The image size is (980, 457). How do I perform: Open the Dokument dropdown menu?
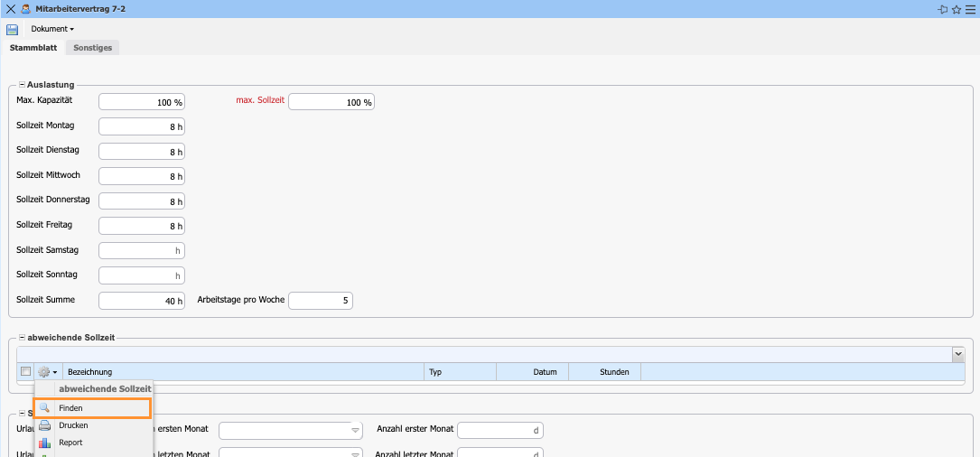pyautogui.click(x=52, y=30)
